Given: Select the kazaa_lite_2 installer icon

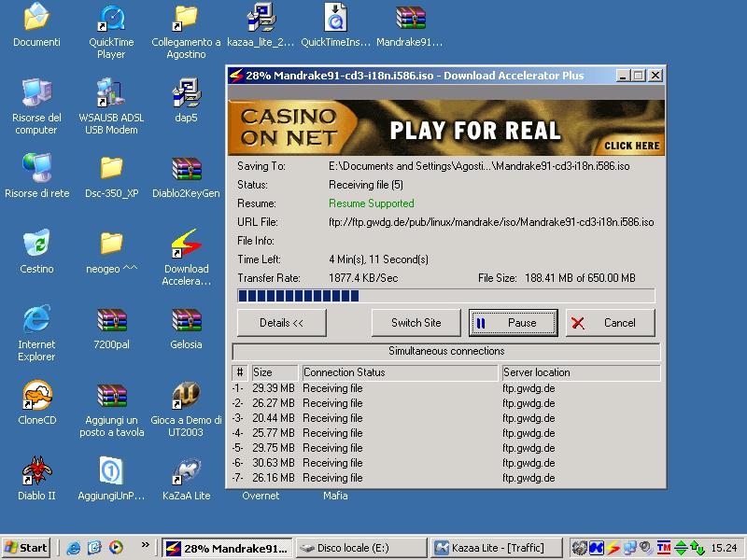Looking at the screenshot, I should coord(261,17).
